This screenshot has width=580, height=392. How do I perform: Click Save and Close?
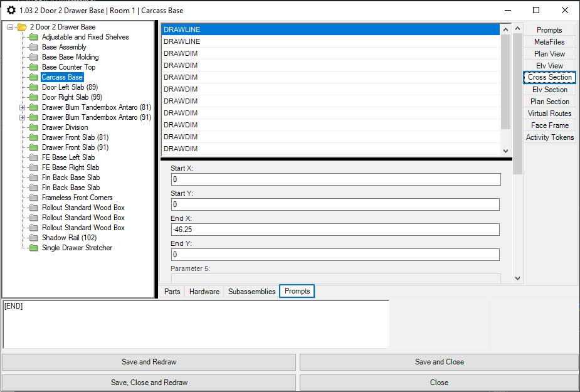(x=439, y=362)
